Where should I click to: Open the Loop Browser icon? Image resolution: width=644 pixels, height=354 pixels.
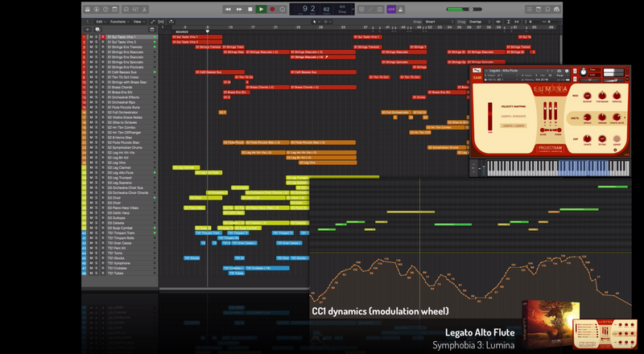(x=547, y=9)
